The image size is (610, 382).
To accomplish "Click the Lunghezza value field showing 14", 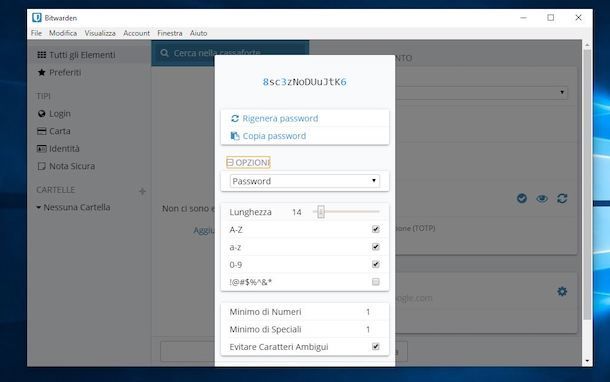I will [x=296, y=212].
